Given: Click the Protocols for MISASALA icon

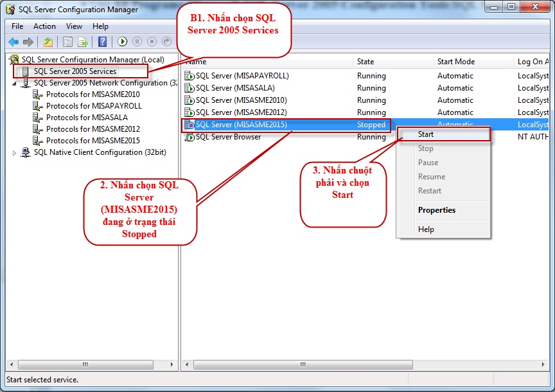Looking at the screenshot, I should click(x=37, y=118).
